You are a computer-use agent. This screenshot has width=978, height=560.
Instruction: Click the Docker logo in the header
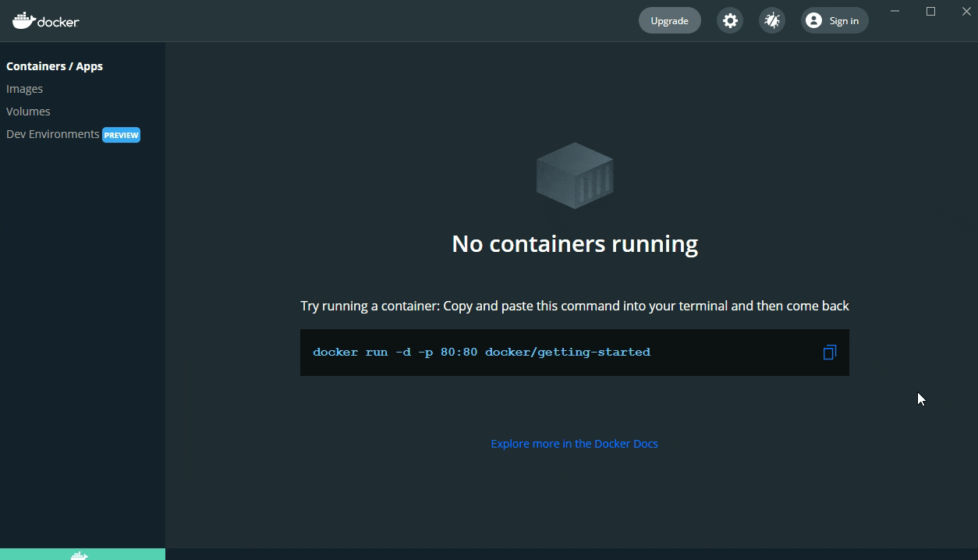pos(46,21)
